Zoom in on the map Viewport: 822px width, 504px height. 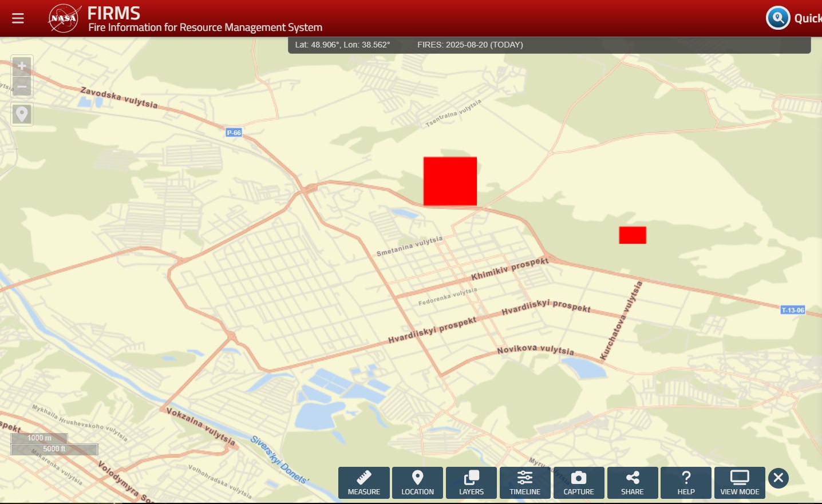[x=22, y=66]
